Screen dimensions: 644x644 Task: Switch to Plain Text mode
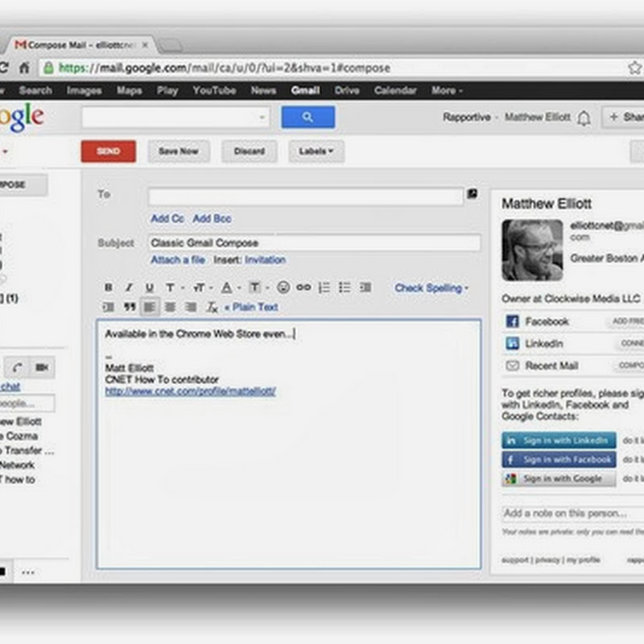(x=251, y=307)
